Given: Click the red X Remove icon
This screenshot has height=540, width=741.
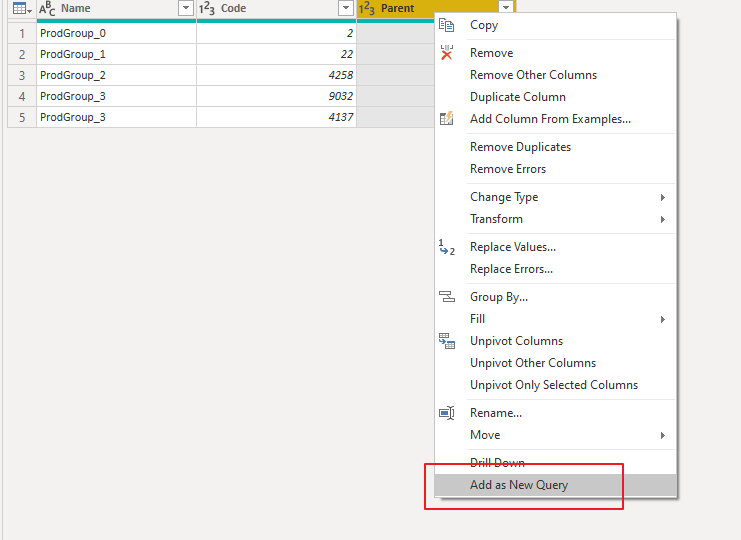Looking at the screenshot, I should click(x=446, y=52).
